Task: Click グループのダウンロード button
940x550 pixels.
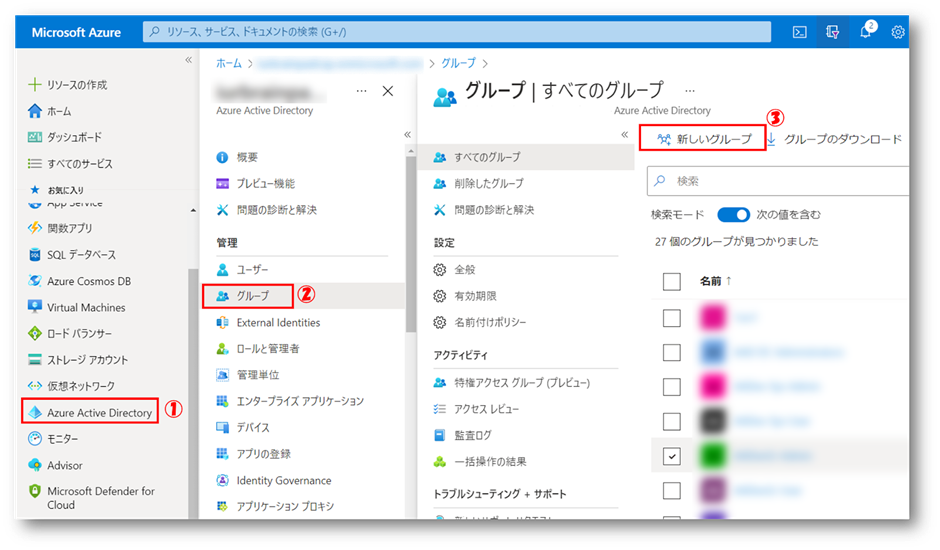Action: 834,139
